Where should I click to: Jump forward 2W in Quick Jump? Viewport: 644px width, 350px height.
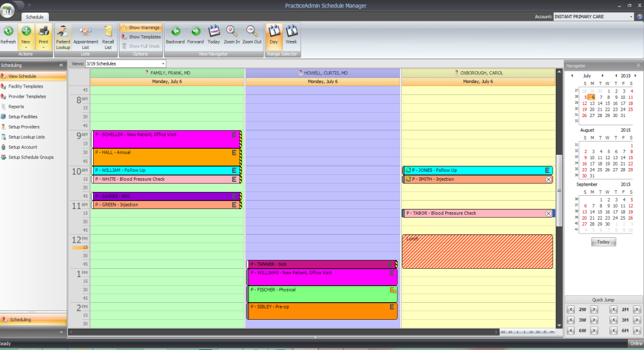594,310
